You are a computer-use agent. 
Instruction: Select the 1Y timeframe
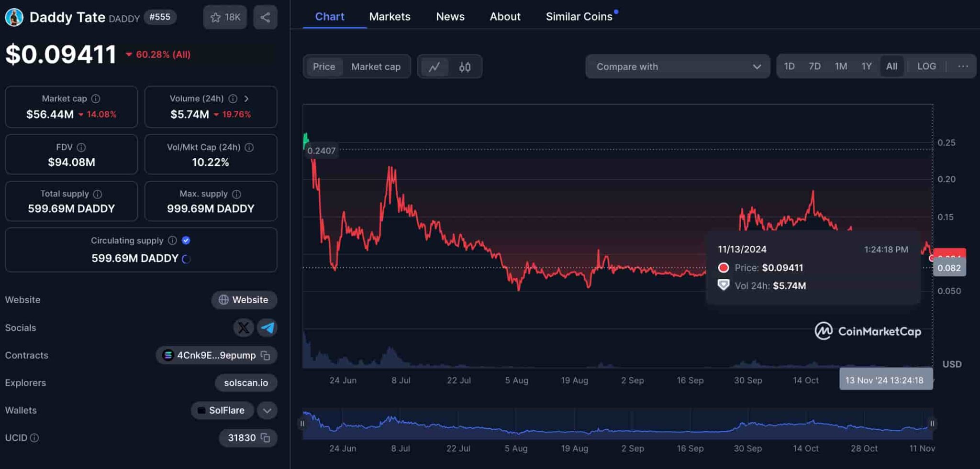point(866,66)
